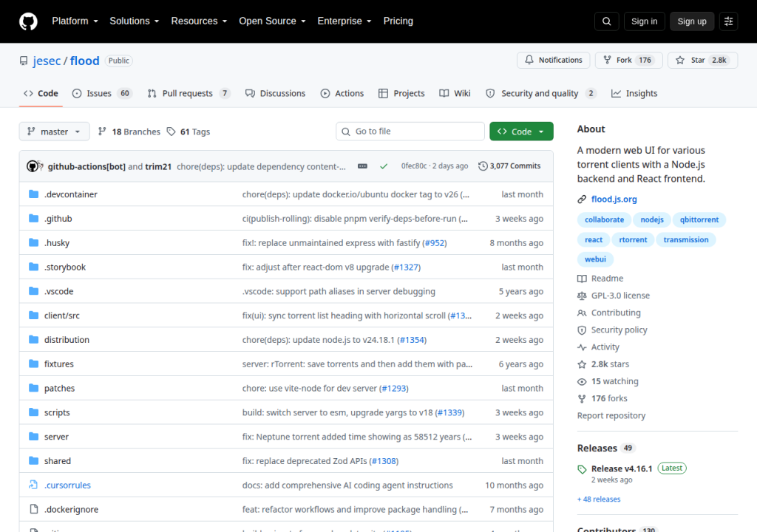This screenshot has height=532, width=757.
Task: Click the eye icon by 15 watching
Action: 582,381
